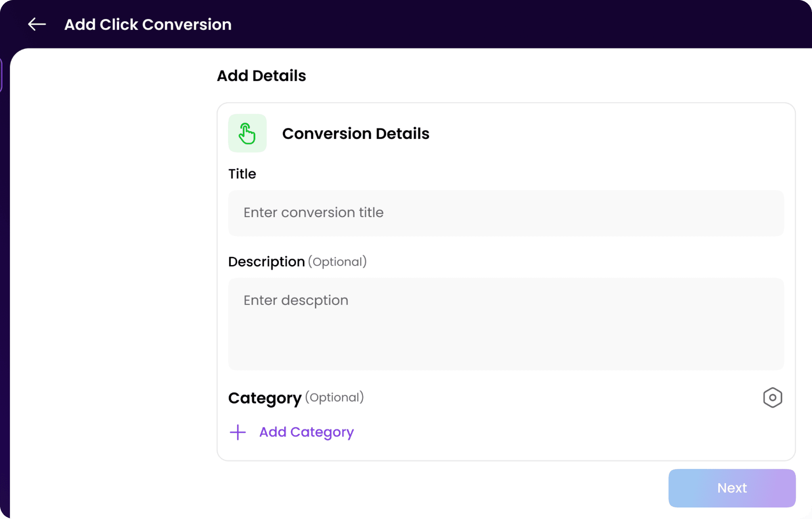
Task: Click the Description label text
Action: 267,262
